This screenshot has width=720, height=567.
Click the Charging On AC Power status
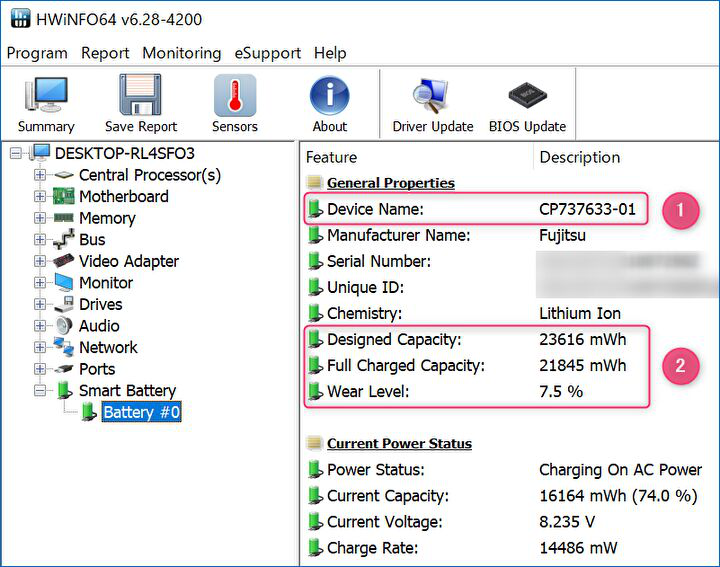[x=620, y=470]
